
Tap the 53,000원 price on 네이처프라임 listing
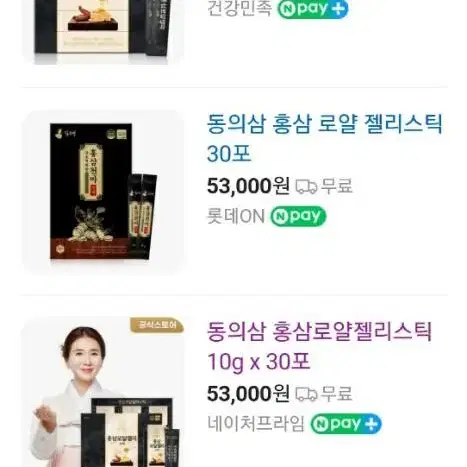click(248, 394)
